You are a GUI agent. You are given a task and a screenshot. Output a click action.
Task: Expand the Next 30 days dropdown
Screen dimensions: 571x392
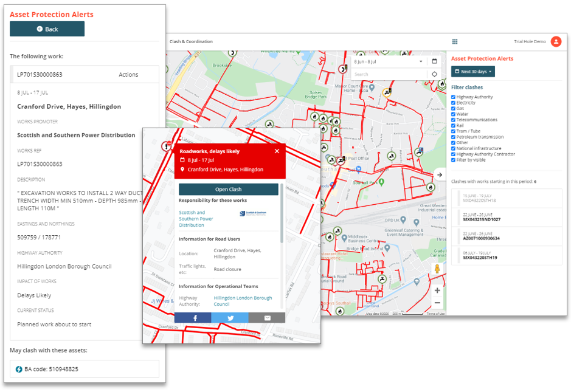coord(472,72)
